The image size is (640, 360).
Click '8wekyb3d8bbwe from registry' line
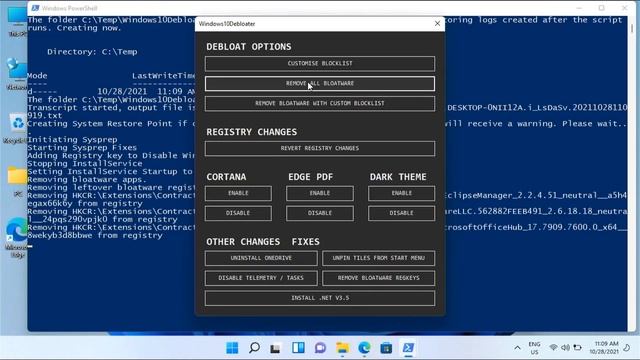coord(95,236)
